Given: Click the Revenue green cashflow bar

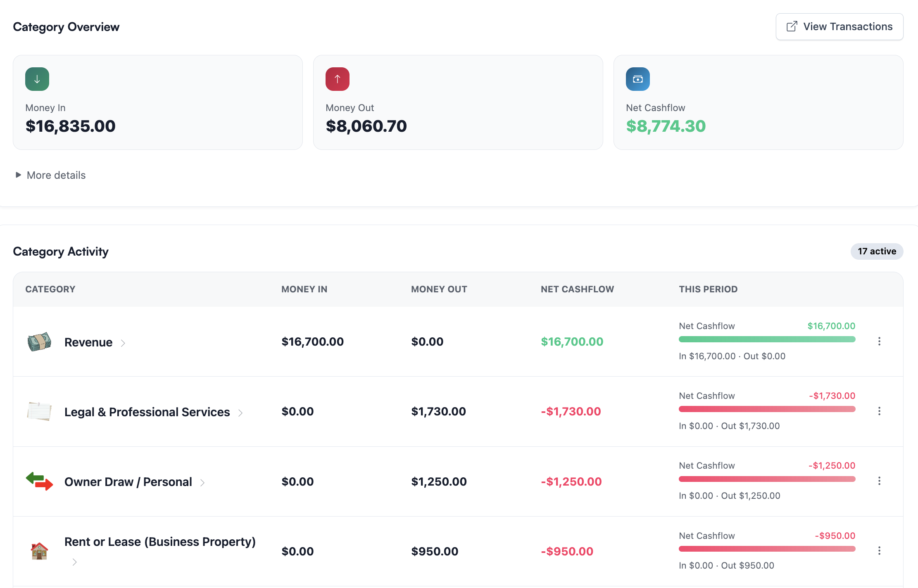Looking at the screenshot, I should tap(767, 339).
